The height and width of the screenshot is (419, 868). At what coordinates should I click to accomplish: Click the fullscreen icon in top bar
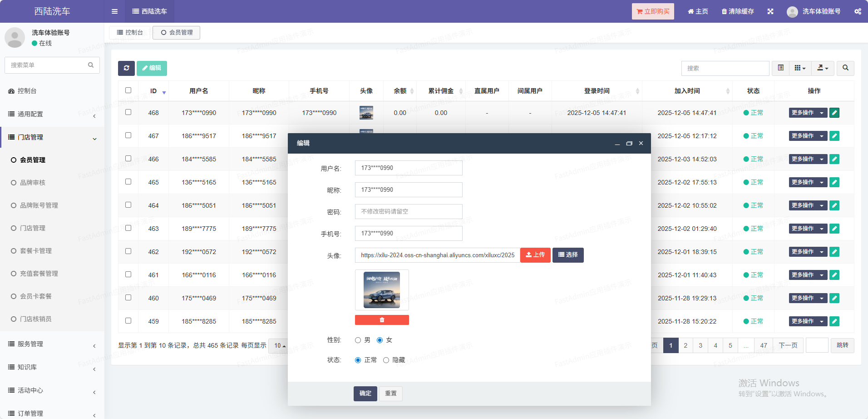(770, 11)
